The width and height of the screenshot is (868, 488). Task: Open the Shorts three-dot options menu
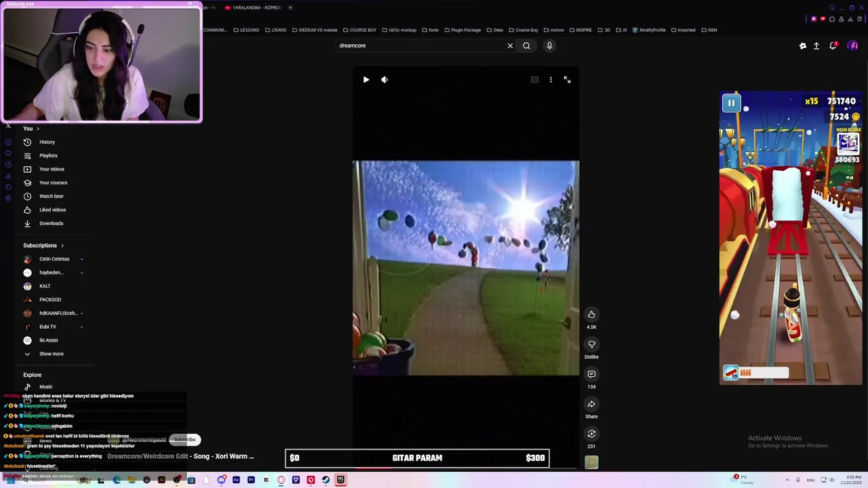click(551, 80)
